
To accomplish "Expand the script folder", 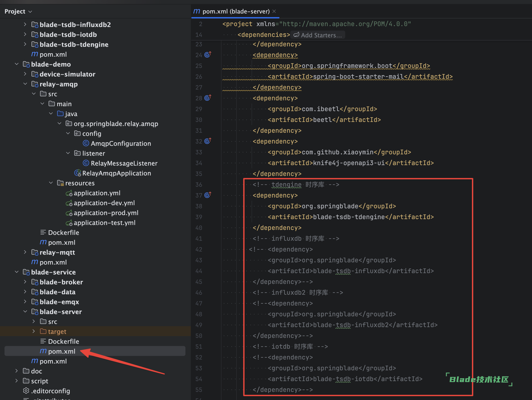I will coord(17,381).
